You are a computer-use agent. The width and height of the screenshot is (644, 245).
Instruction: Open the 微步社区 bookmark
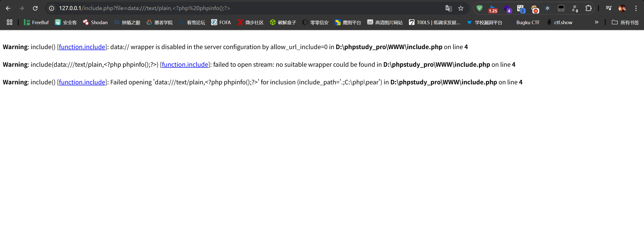(x=250, y=22)
